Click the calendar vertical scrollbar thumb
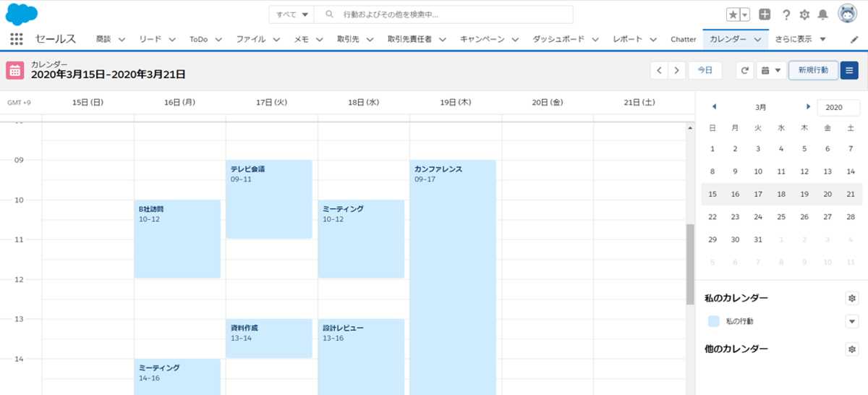 [x=690, y=264]
